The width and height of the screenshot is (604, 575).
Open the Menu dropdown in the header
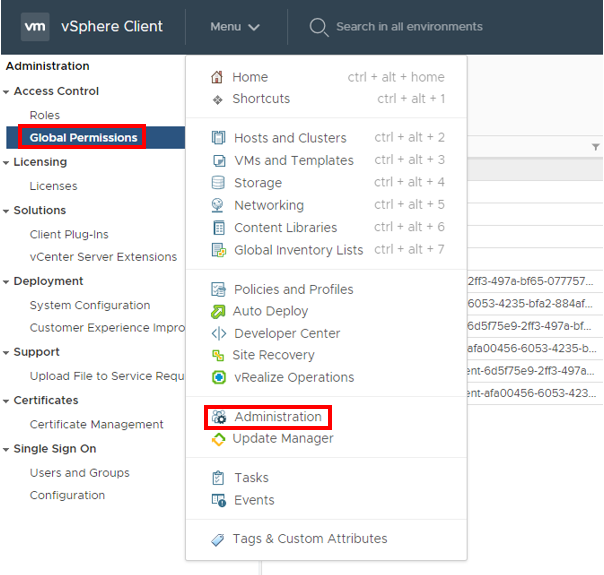tap(235, 27)
